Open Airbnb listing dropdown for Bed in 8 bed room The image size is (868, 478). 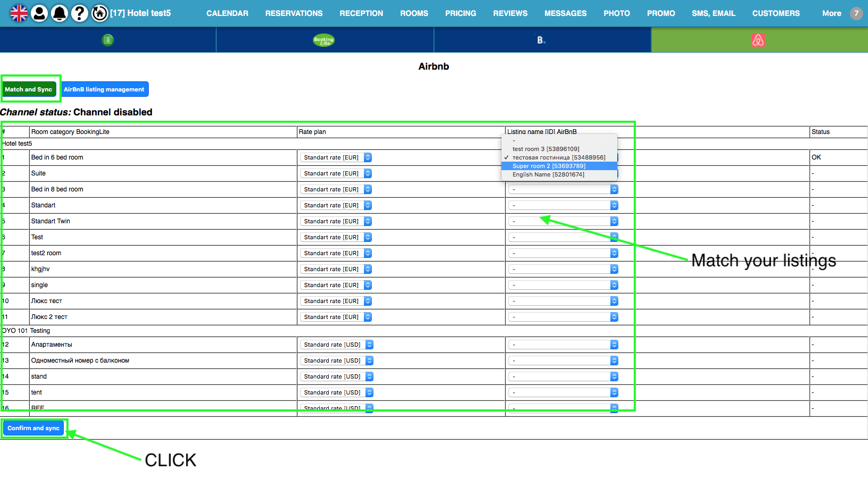tap(563, 189)
